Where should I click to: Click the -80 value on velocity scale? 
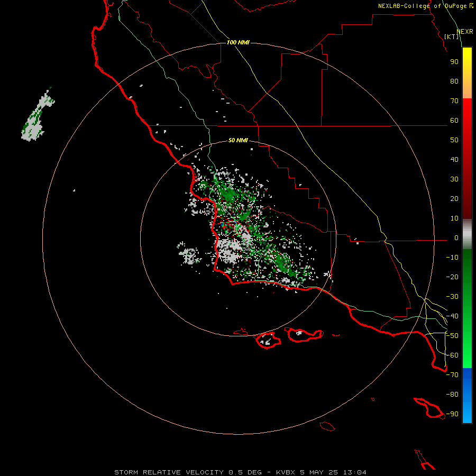click(452, 395)
